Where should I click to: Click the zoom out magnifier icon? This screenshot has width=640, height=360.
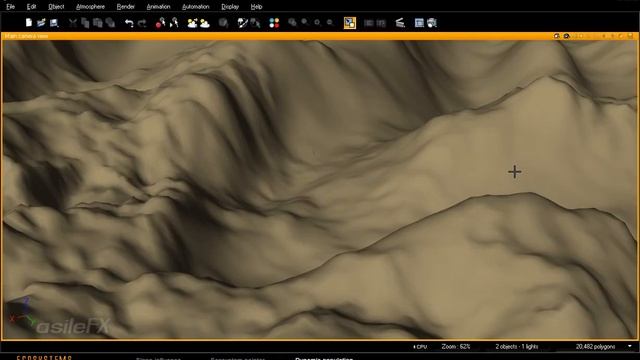click(330, 22)
